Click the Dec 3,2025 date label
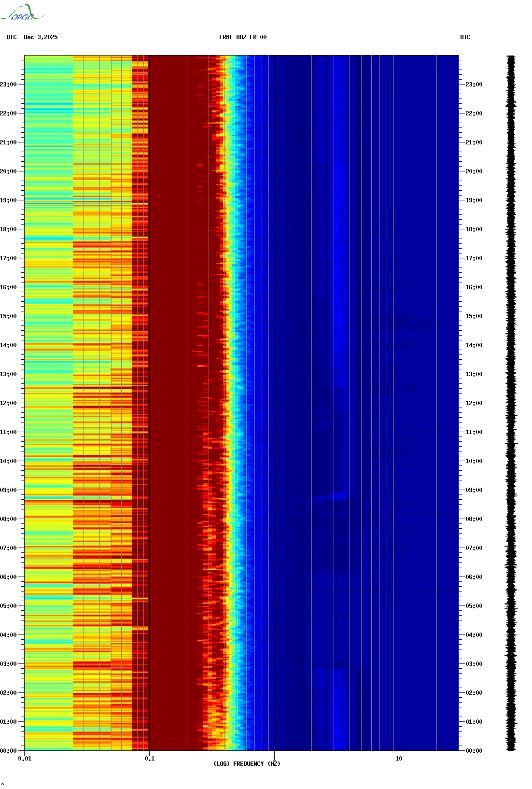532x789 pixels. (41, 37)
